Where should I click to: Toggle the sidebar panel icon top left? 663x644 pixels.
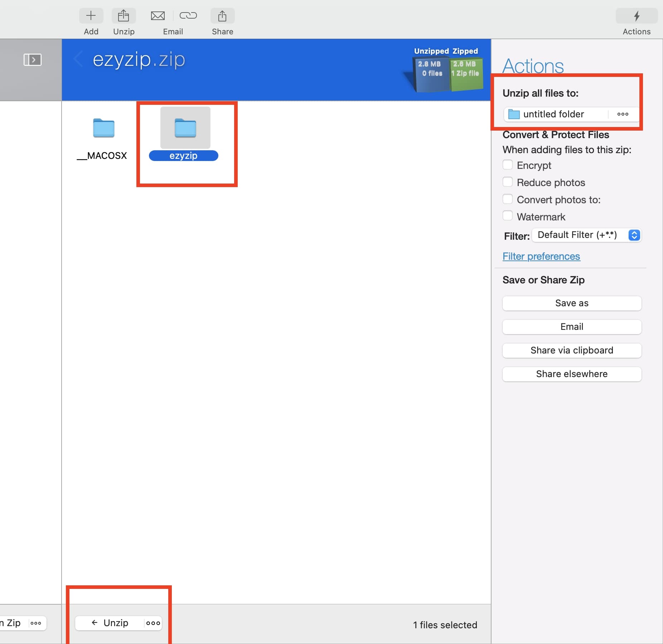pyautogui.click(x=32, y=59)
